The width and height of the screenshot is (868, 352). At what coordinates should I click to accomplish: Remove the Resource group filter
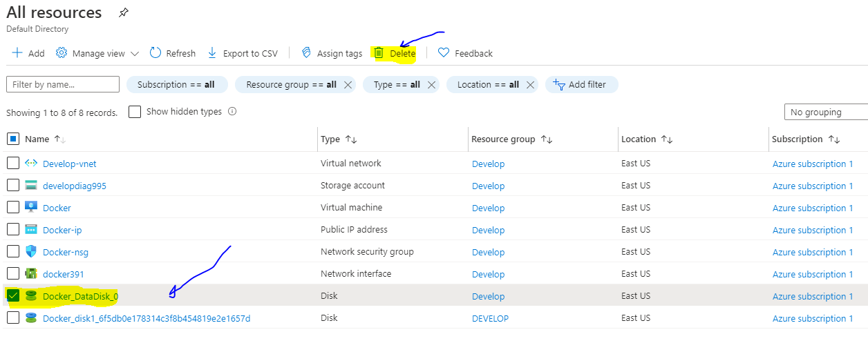(348, 84)
